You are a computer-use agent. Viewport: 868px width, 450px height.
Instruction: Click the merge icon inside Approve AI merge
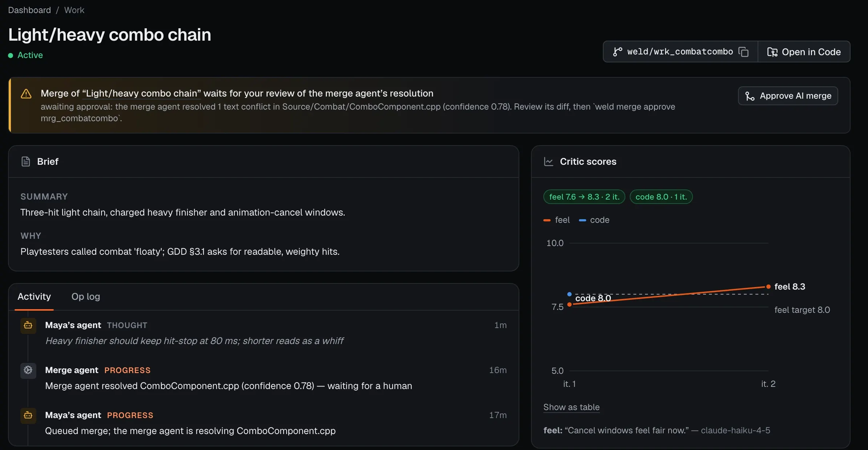(x=750, y=96)
